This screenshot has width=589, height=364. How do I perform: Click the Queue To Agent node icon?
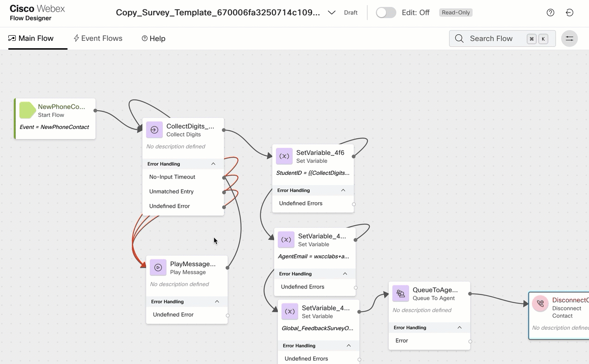[401, 294]
